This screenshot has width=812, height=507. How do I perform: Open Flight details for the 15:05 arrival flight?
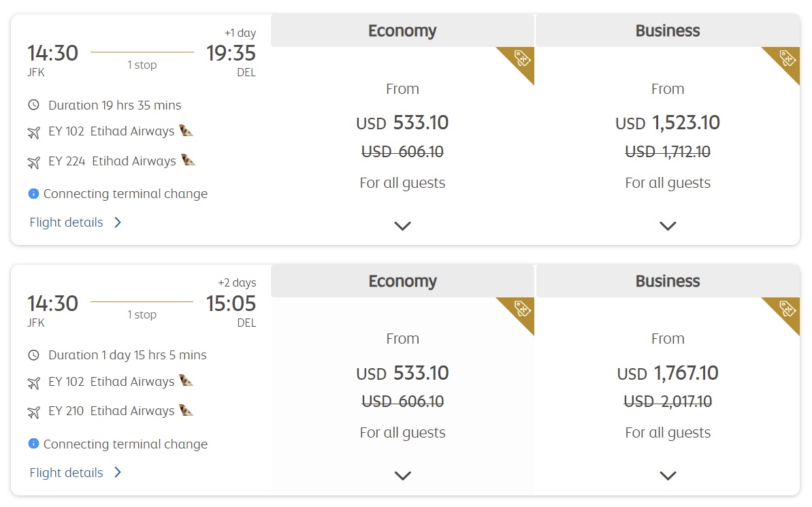pyautogui.click(x=66, y=472)
